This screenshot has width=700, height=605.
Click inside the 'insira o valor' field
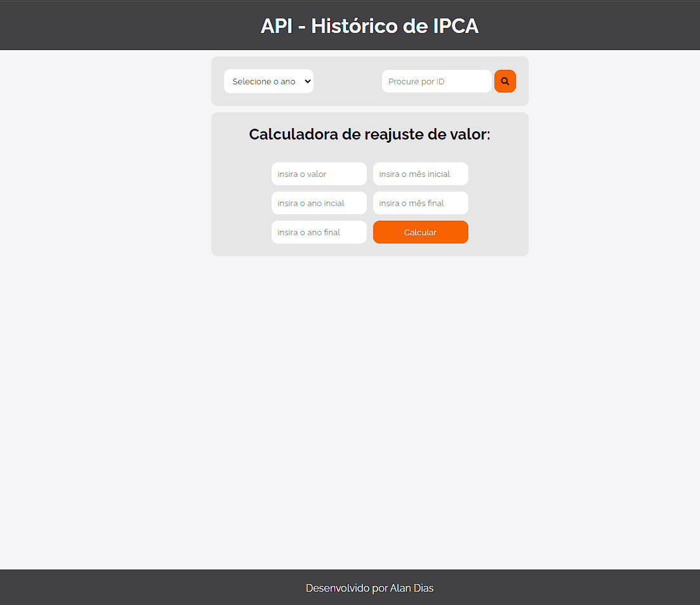click(319, 174)
